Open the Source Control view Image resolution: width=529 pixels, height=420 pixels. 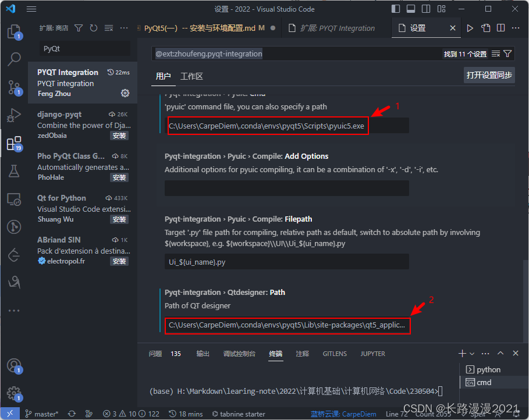tap(14, 87)
